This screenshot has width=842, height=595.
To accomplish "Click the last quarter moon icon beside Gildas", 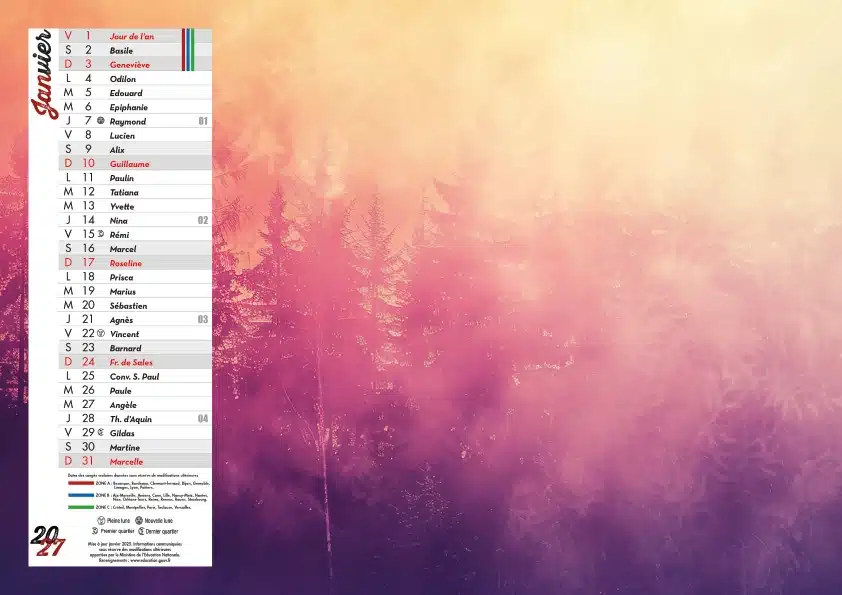I will pos(101,432).
